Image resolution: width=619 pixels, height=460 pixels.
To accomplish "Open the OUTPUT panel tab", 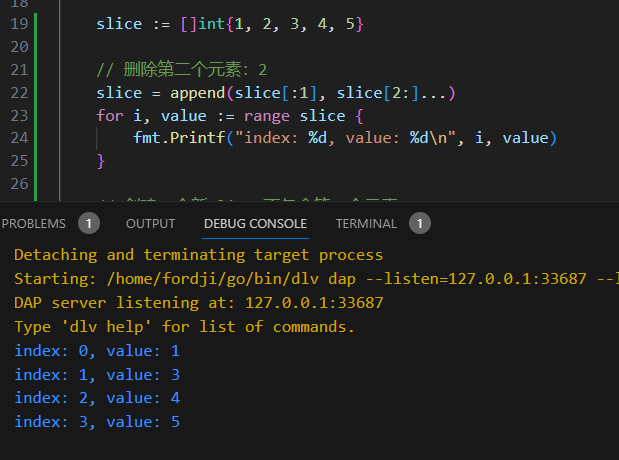I will point(150,223).
